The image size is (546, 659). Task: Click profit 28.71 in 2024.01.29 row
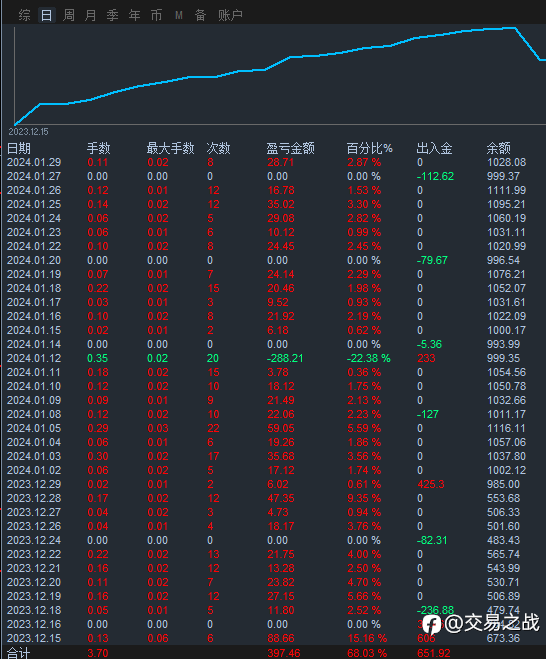pyautogui.click(x=280, y=162)
